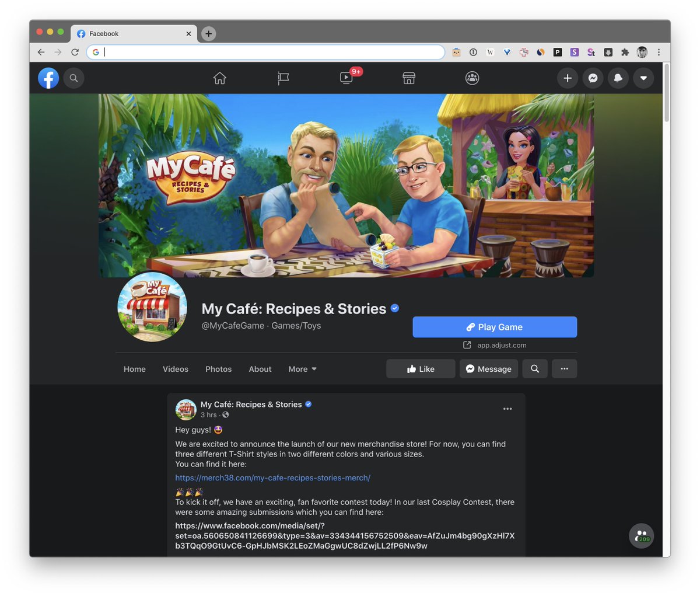
Task: Expand the More tab dropdown
Action: point(303,369)
